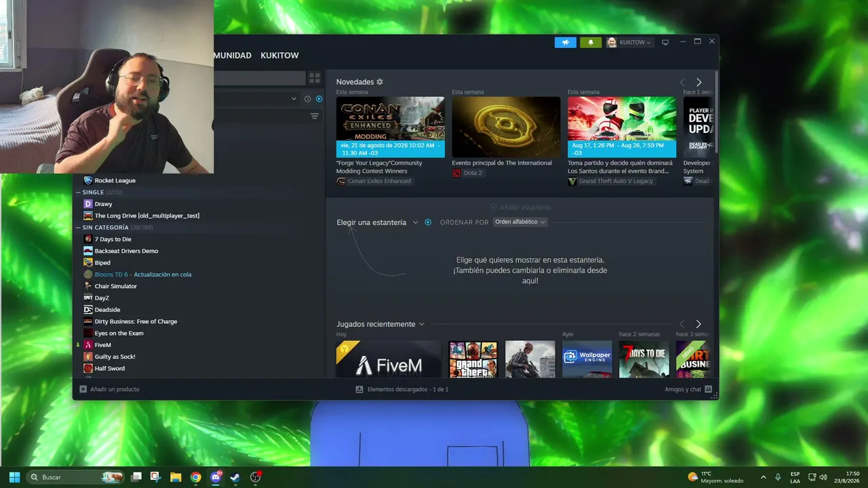868x488 pixels.
Task: Open Grand Theft Auto recently played cover
Action: tap(473, 359)
